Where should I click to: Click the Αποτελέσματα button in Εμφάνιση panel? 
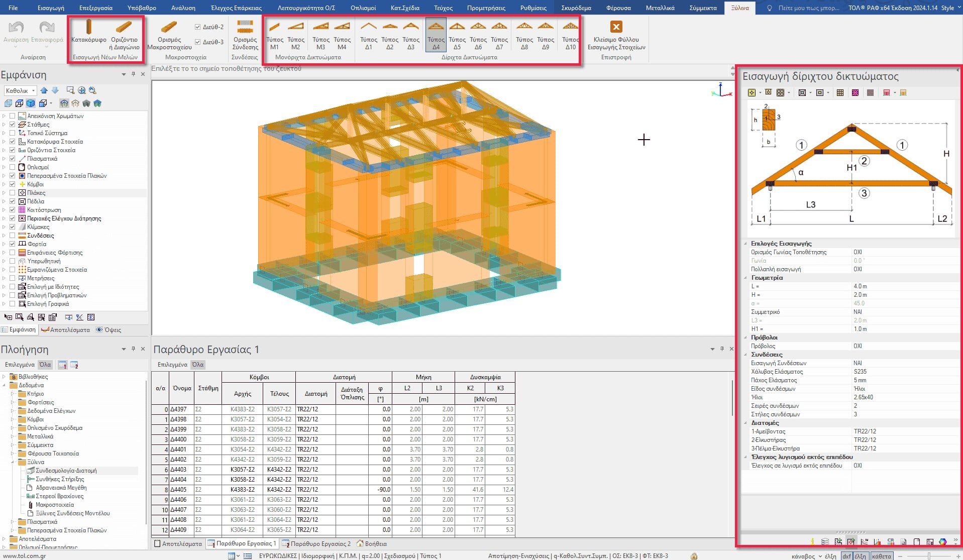coord(66,330)
